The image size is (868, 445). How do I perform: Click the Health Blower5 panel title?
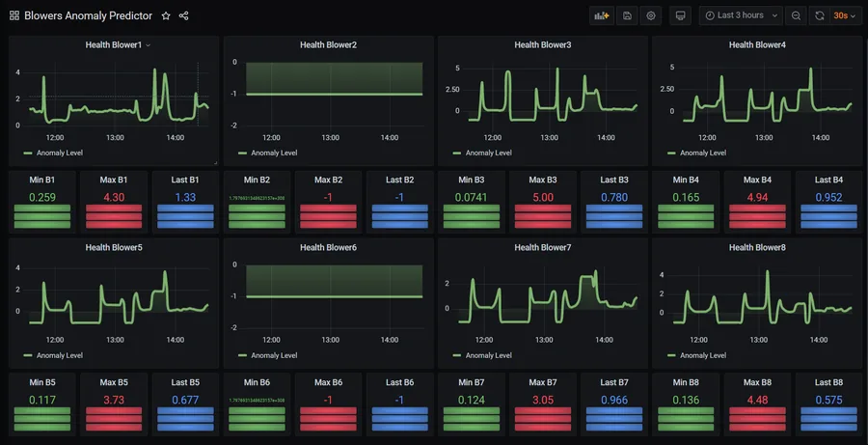coord(114,247)
